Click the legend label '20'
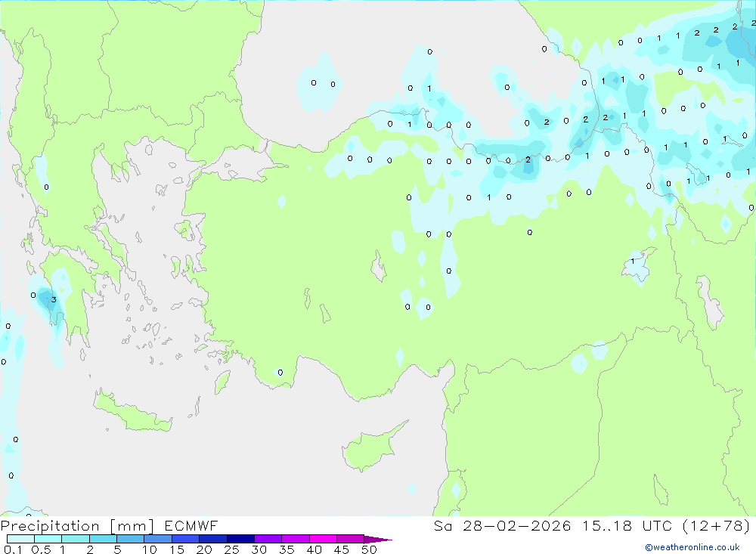 204,549
